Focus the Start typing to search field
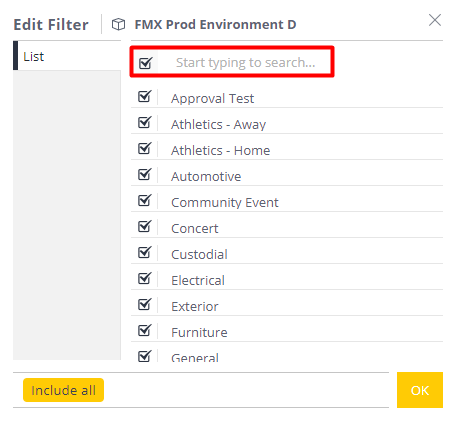 point(245,63)
